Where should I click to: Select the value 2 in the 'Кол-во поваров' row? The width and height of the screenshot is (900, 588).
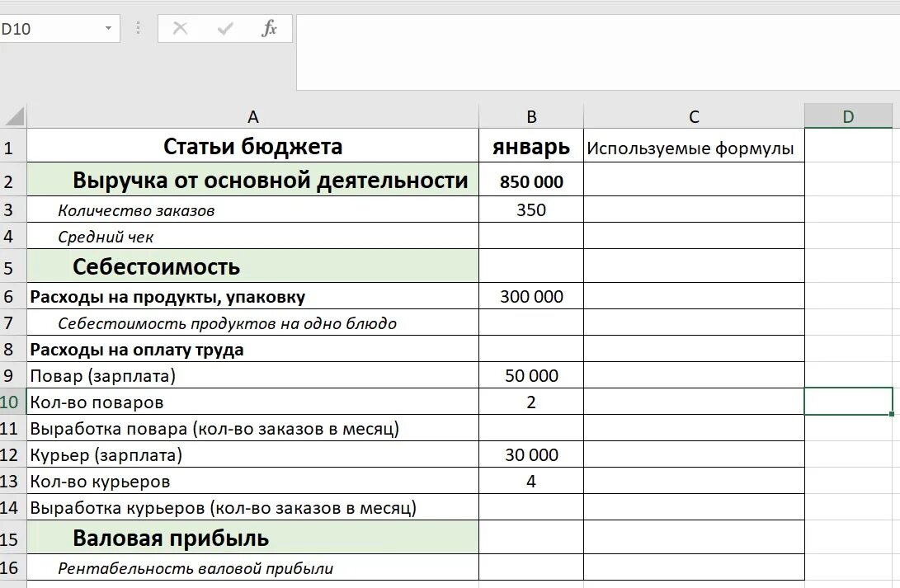[x=531, y=402]
